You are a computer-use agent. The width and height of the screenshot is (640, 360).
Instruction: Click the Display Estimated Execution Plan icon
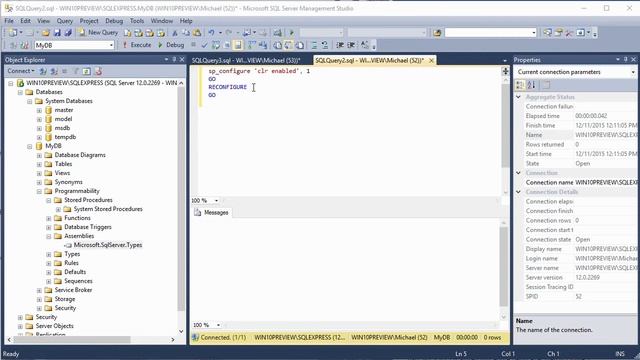(216, 45)
